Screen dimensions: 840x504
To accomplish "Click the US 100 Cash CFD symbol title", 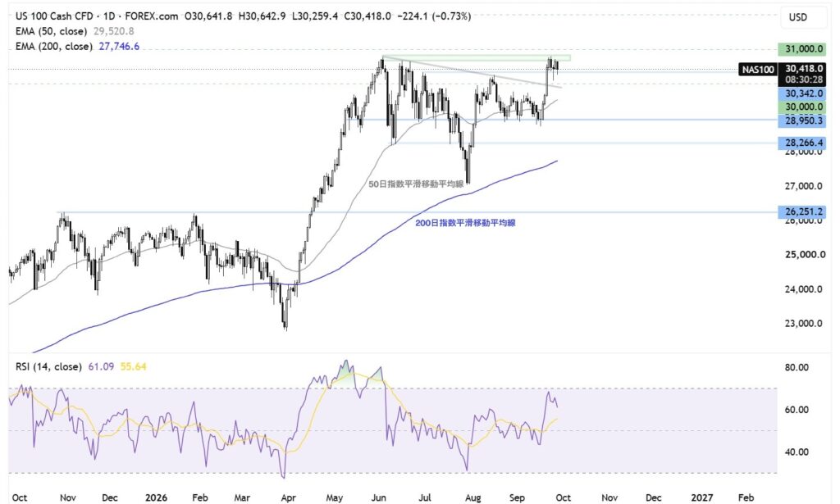I will coord(54,16).
